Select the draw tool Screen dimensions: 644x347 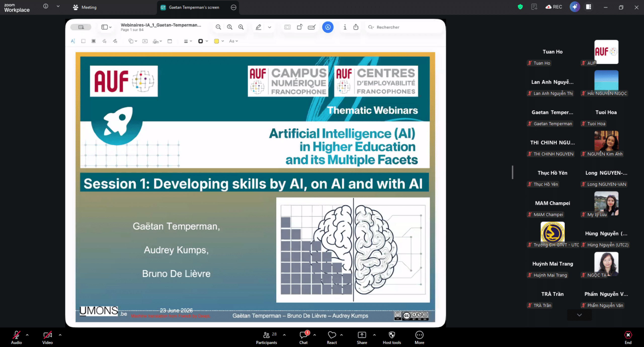click(x=115, y=41)
